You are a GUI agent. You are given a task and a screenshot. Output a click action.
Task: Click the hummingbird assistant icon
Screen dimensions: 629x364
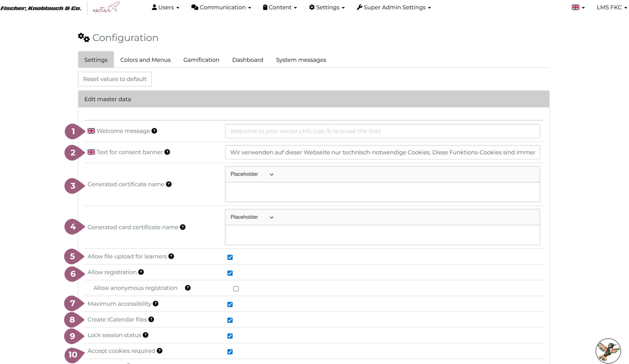point(608,351)
